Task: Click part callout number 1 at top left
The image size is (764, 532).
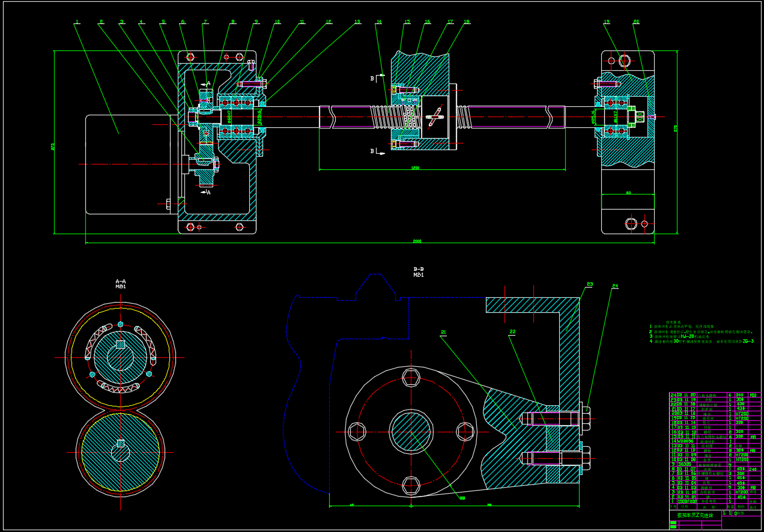Action: pos(77,22)
